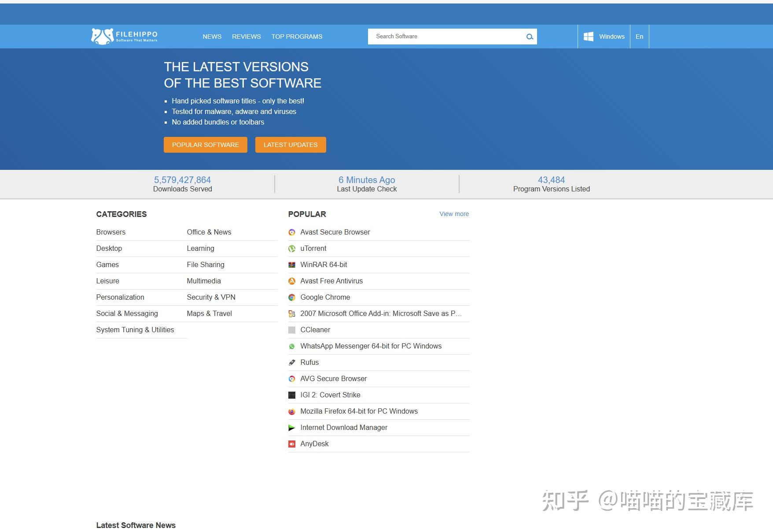
Task: Click the AnyDesk icon
Action: click(292, 444)
